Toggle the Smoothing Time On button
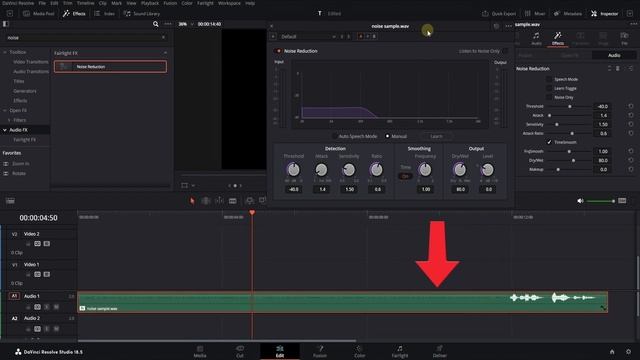Viewport: 640px width, 360px height. click(x=405, y=176)
